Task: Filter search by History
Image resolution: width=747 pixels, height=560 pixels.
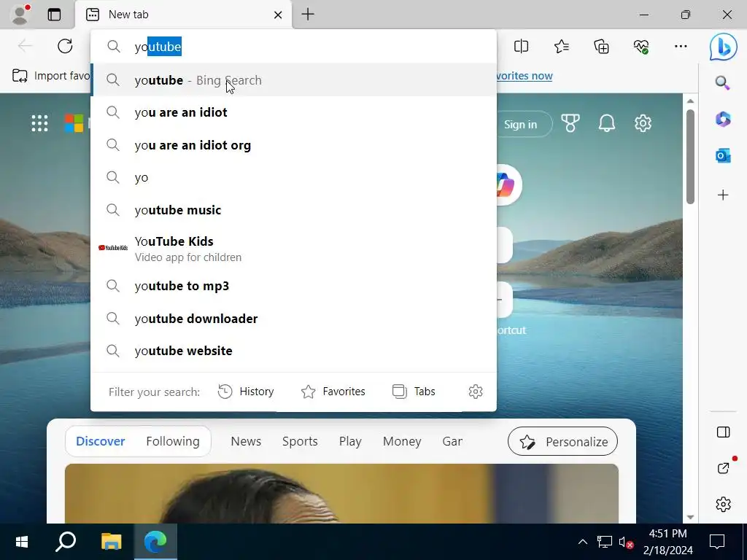Action: coord(246,392)
